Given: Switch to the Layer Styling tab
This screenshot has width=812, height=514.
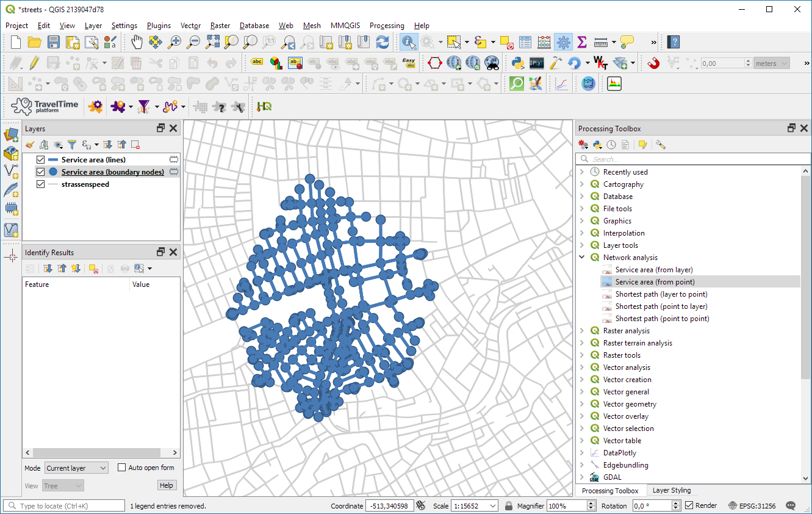Looking at the screenshot, I should coord(671,490).
